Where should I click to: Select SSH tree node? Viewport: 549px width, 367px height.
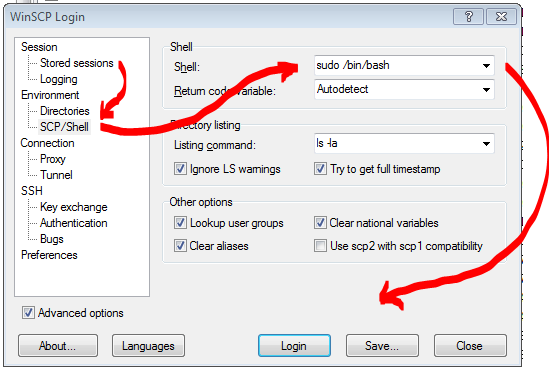tap(32, 191)
